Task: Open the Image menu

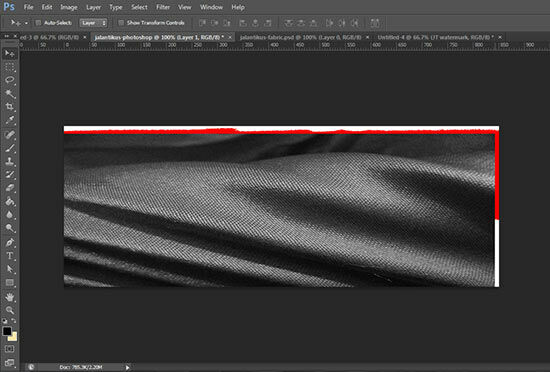Action: coord(69,7)
